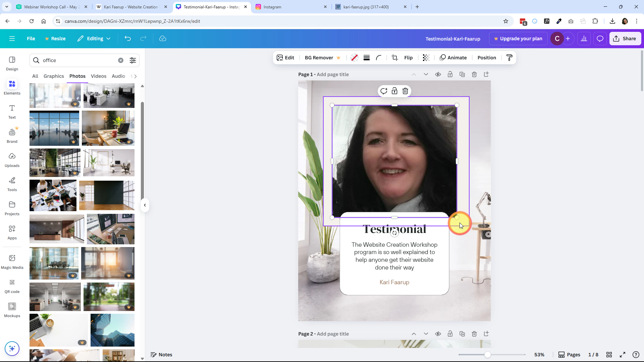Open the Tools panel
This screenshot has height=362, width=644.
pyautogui.click(x=12, y=184)
